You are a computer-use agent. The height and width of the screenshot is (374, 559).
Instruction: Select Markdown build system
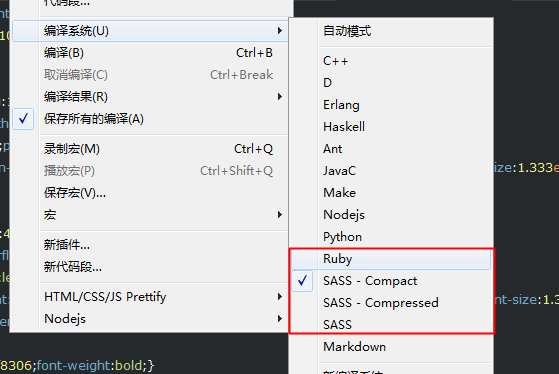coord(391,347)
